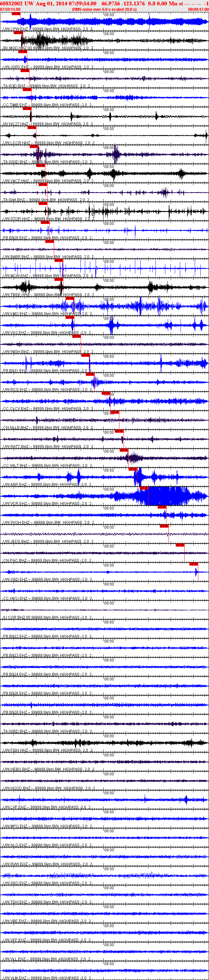Select the NV NC27 HHZ trace label
Screen dimensions: 209x980
click(x=48, y=124)
